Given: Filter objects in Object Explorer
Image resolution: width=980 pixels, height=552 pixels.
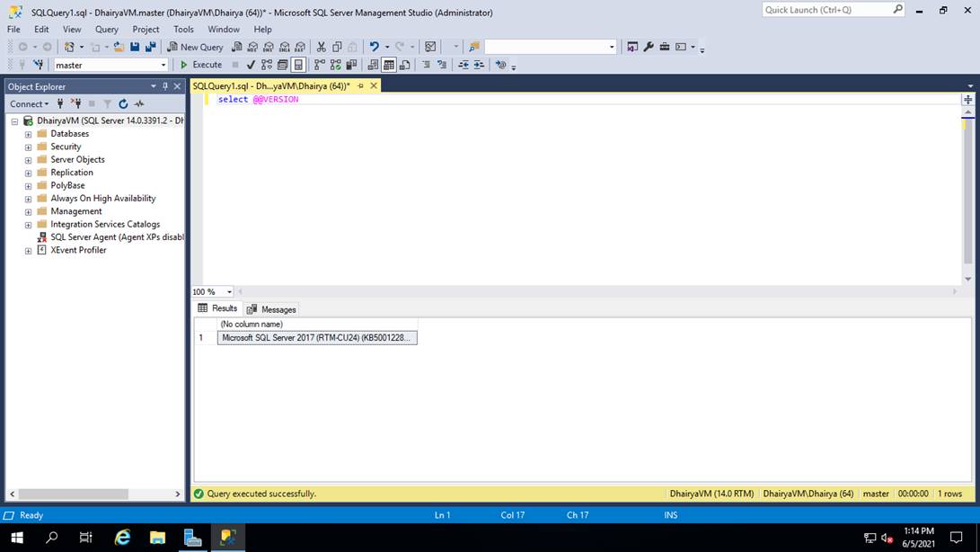Looking at the screenshot, I should 108,103.
